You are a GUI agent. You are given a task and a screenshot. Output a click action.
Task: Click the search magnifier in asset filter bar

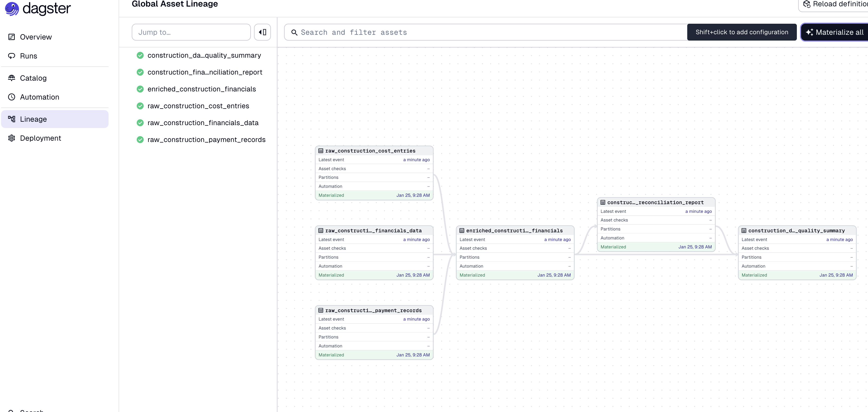(294, 32)
